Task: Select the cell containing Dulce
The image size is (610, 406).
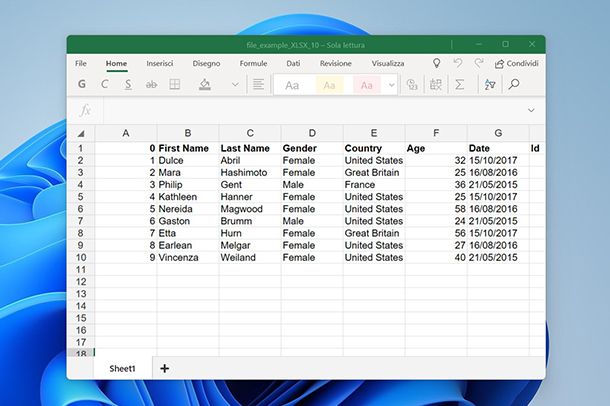Action: (x=188, y=160)
